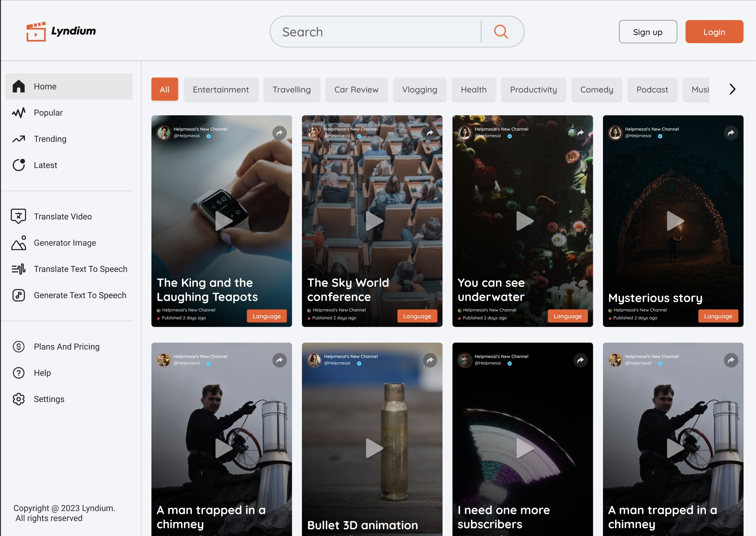Click the Login button
The width and height of the screenshot is (756, 536).
coord(714,32)
